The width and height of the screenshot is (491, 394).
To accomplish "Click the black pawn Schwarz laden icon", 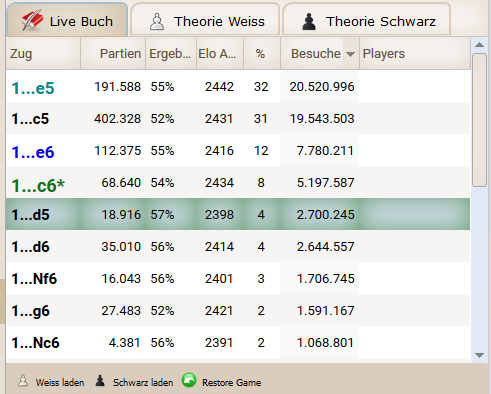I will tap(100, 381).
